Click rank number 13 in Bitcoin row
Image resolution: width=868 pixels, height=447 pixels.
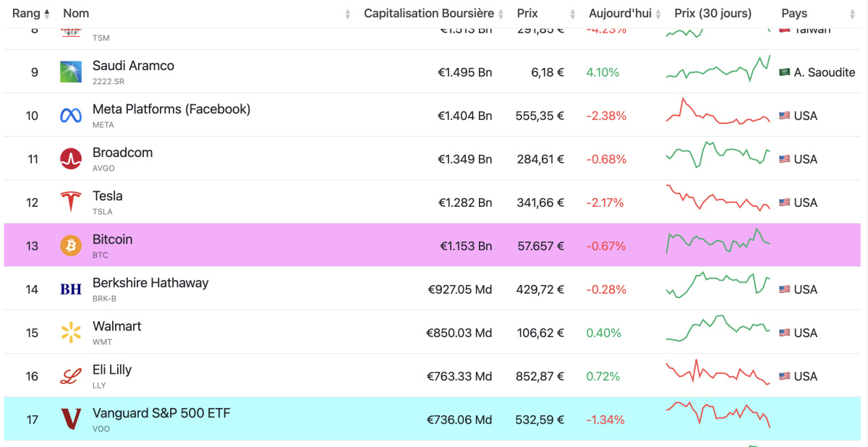click(32, 246)
